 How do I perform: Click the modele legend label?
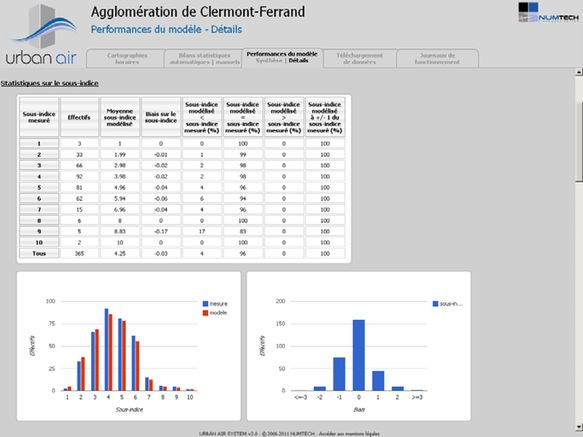218,313
